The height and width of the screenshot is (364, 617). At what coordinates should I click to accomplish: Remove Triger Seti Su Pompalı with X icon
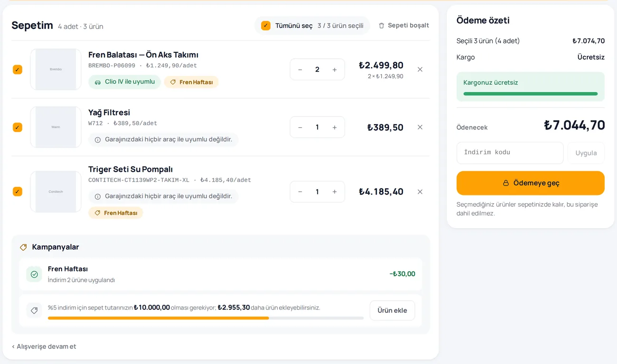click(420, 192)
